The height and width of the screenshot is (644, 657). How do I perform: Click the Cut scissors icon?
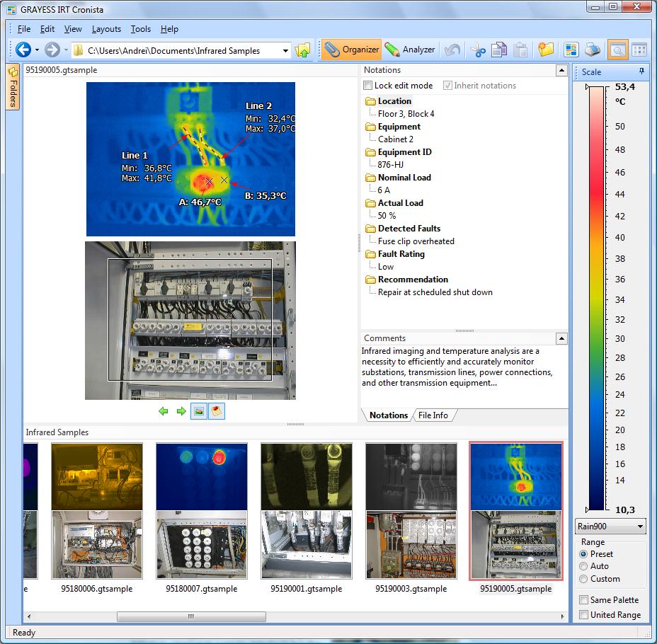coord(478,50)
